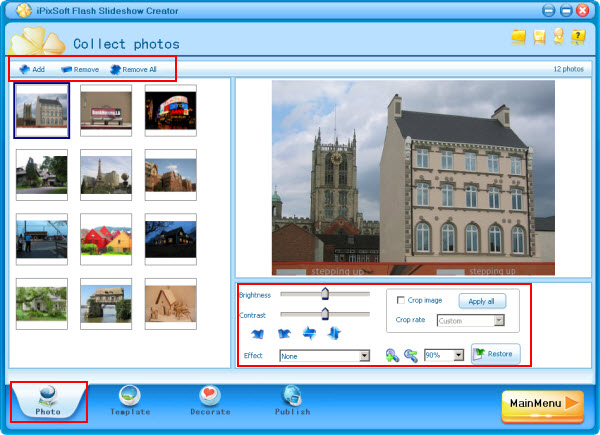Click the rotate left icon

tap(259, 333)
